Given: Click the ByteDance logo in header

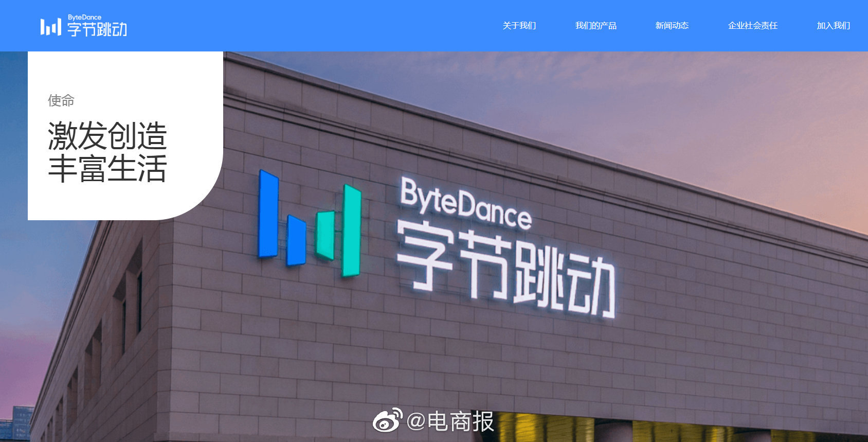Looking at the screenshot, I should (x=84, y=26).
